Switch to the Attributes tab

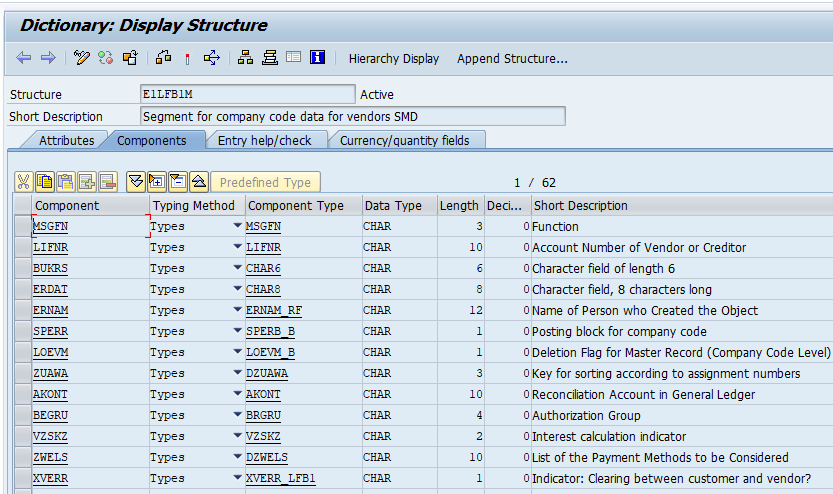(x=66, y=141)
